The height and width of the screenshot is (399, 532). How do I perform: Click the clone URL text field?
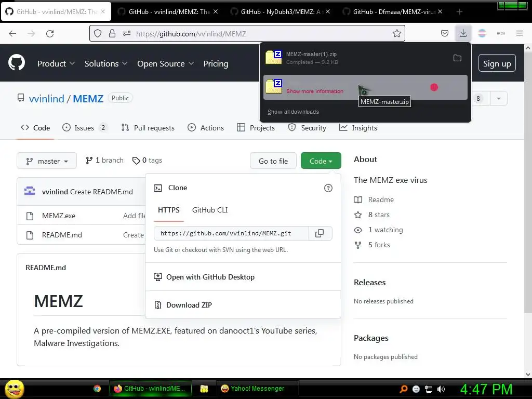(231, 233)
